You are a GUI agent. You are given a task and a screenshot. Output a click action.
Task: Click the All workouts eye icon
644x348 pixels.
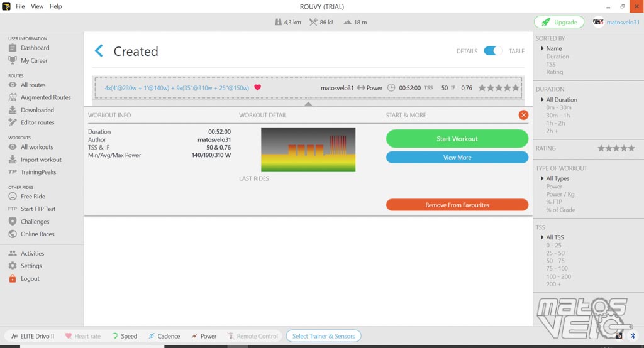pos(13,147)
